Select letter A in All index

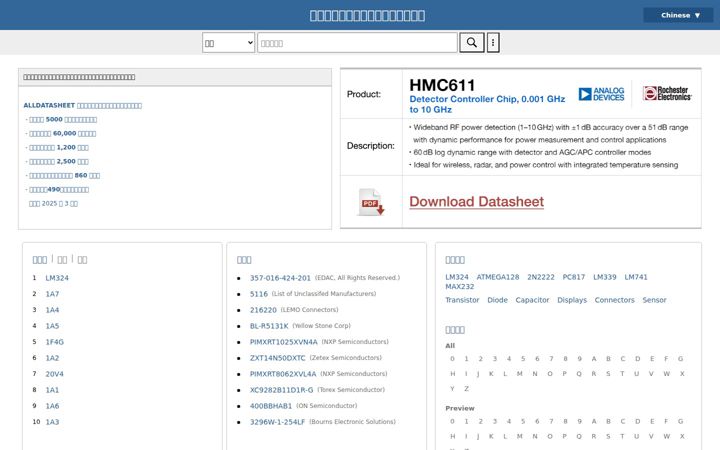click(594, 359)
